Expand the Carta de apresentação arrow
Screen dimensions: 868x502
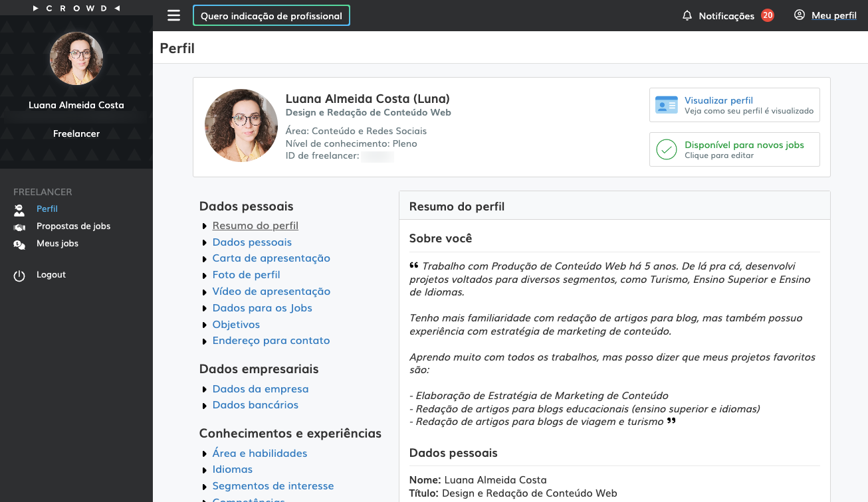click(205, 259)
